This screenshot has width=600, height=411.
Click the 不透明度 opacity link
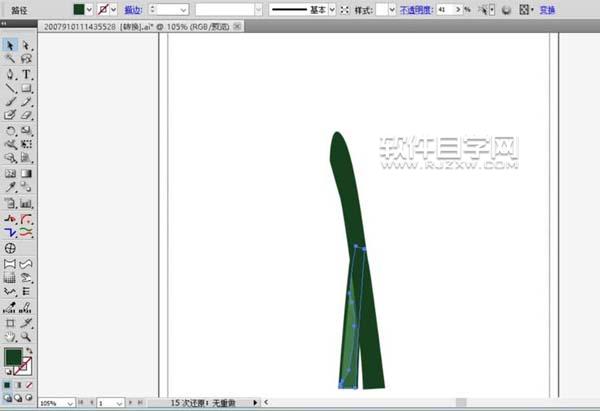[x=416, y=10]
